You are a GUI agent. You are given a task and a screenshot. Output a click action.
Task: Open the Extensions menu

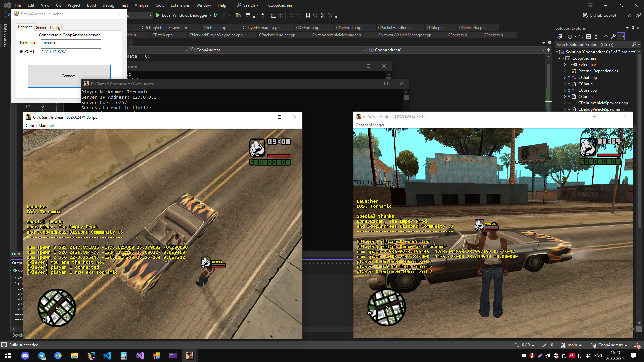[x=180, y=5]
